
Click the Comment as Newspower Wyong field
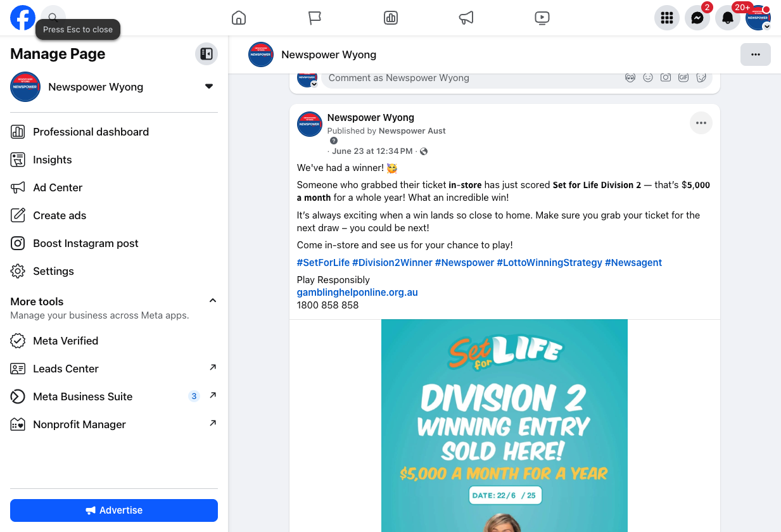pyautogui.click(x=472, y=78)
